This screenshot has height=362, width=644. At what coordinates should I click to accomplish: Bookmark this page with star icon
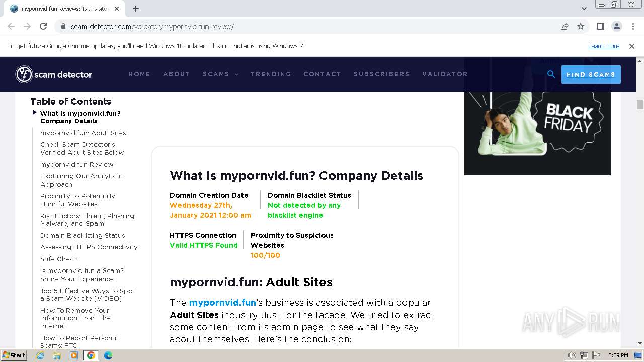click(x=581, y=26)
